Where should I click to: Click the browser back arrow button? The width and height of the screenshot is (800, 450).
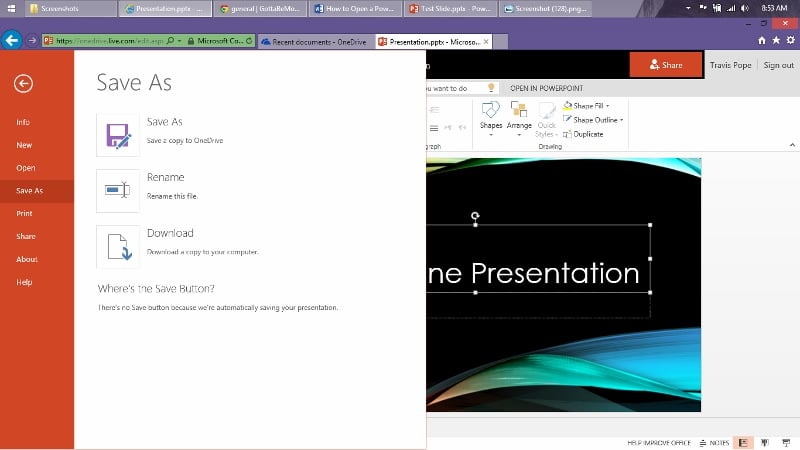[x=12, y=40]
